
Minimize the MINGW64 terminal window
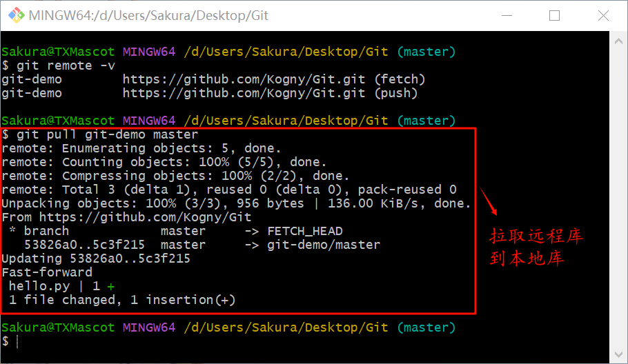(507, 16)
